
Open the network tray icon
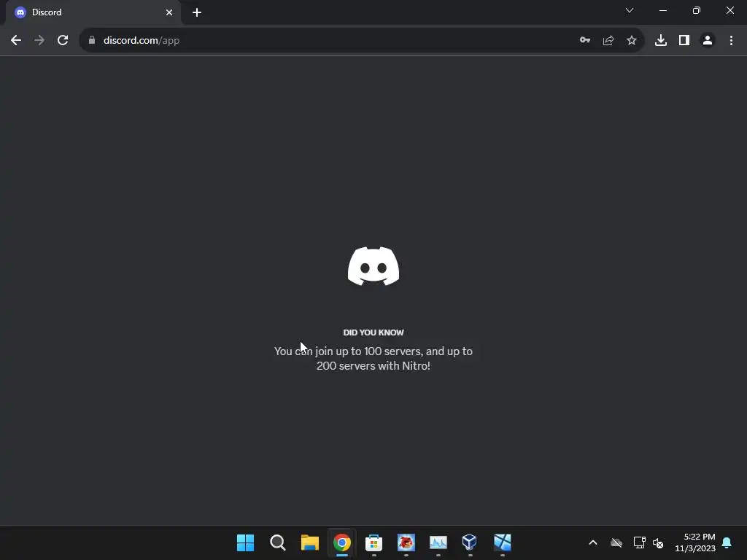click(639, 542)
